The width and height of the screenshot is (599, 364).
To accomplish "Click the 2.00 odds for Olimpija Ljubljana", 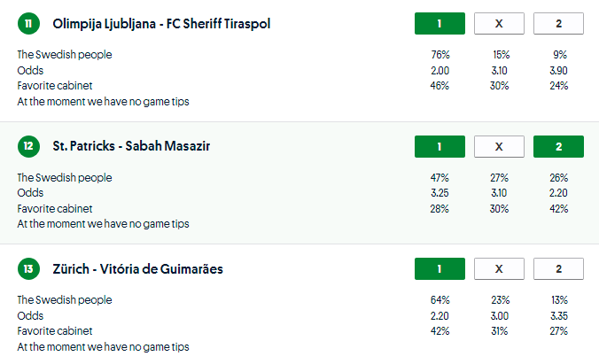I will point(440,70).
